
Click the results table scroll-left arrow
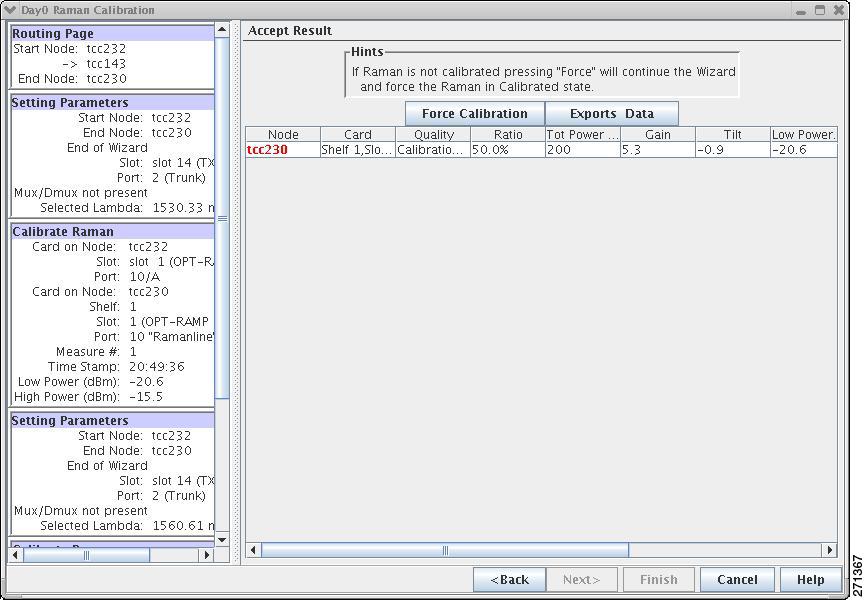pyautogui.click(x=253, y=550)
